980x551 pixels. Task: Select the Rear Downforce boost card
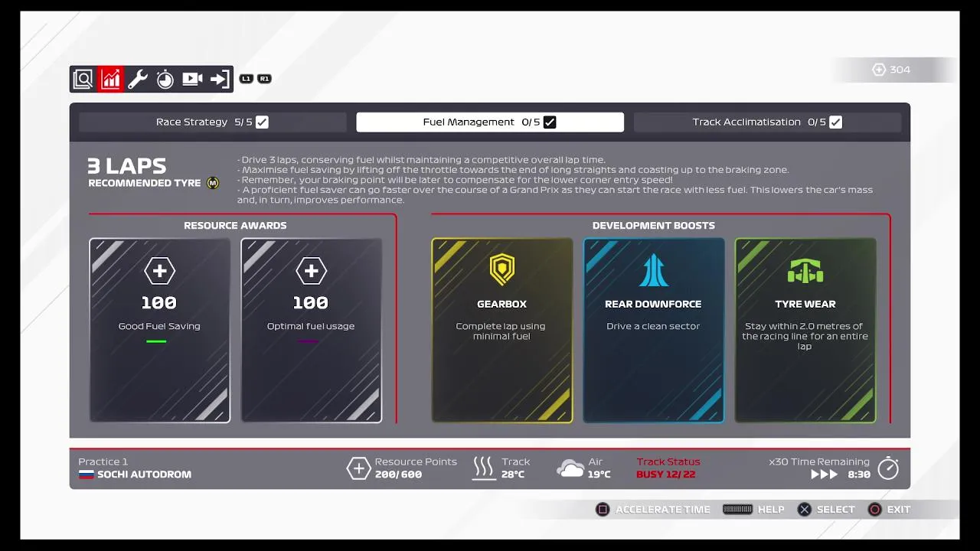pyautogui.click(x=653, y=331)
